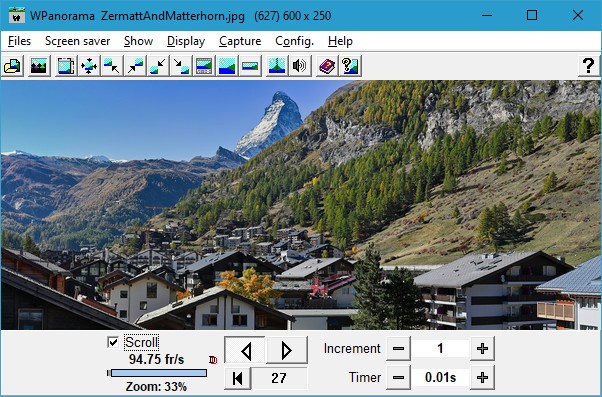
Task: Click the move to lower-left corner icon
Action: click(x=158, y=66)
